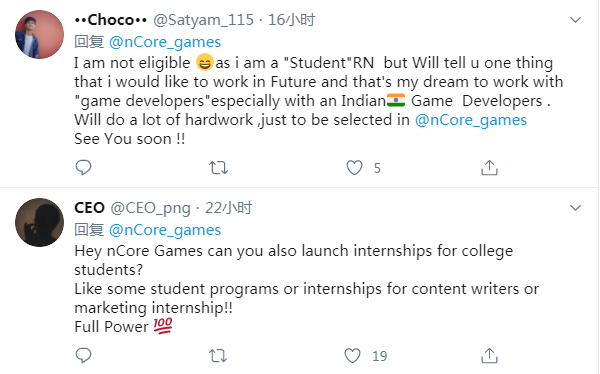
Task: Share the Choco tweet
Action: click(x=489, y=167)
